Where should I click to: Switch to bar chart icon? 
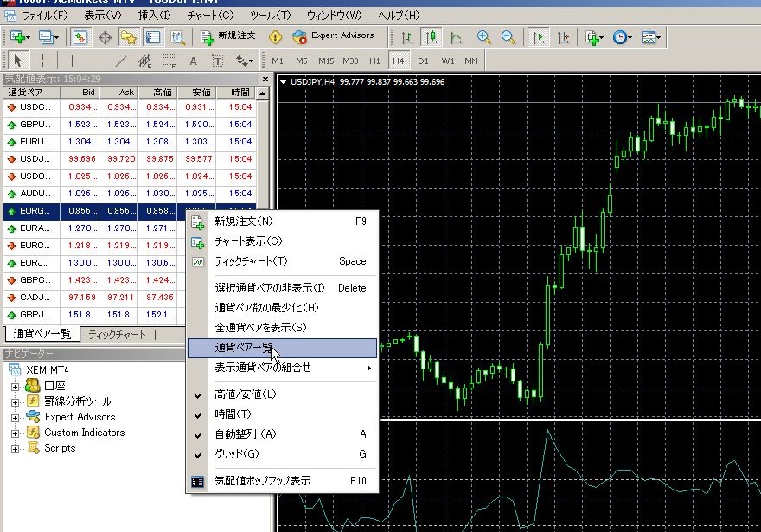[x=406, y=37]
